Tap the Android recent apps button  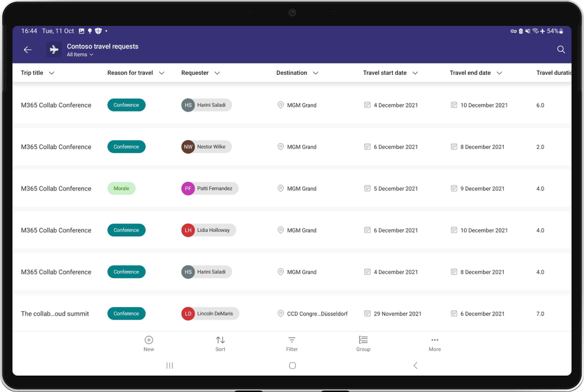170,365
